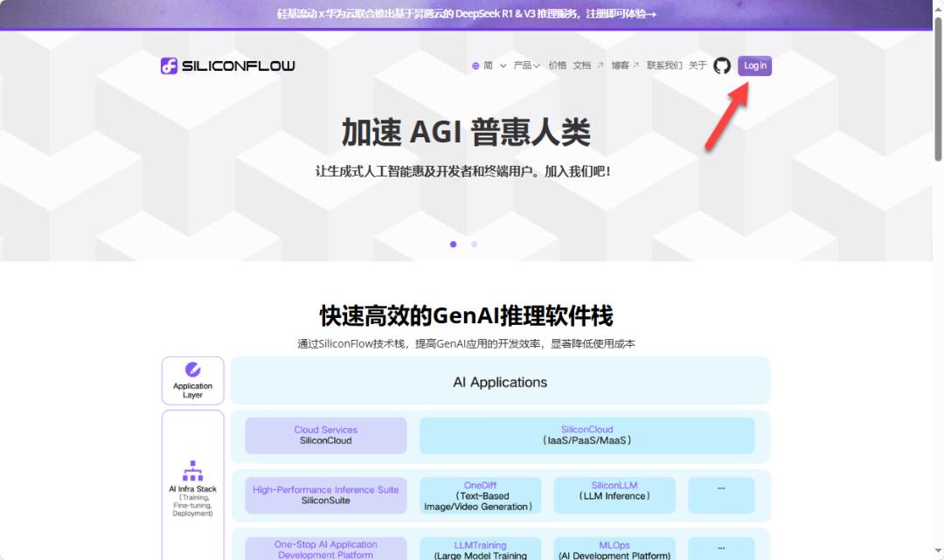Click the 让生成式人工智能惠及开发者 subtitle
Viewport: 944px width, 560px height.
pos(463,171)
